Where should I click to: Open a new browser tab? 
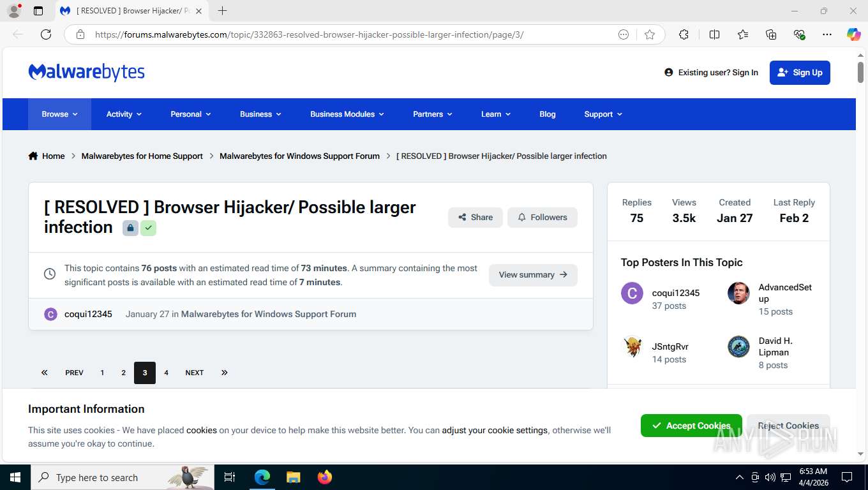pyautogui.click(x=222, y=11)
